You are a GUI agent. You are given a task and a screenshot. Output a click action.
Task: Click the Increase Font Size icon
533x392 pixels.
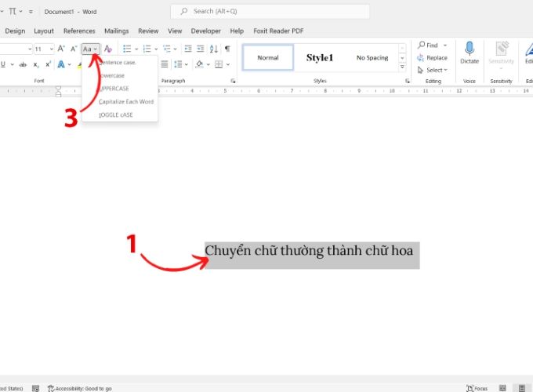61,49
